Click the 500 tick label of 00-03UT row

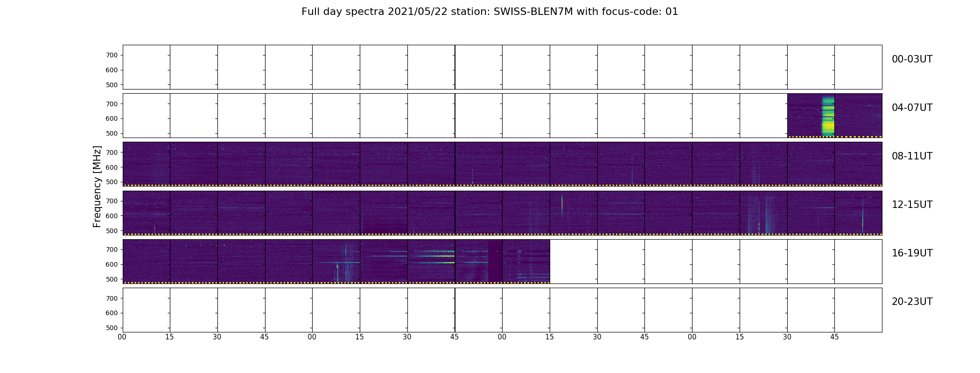tap(112, 85)
